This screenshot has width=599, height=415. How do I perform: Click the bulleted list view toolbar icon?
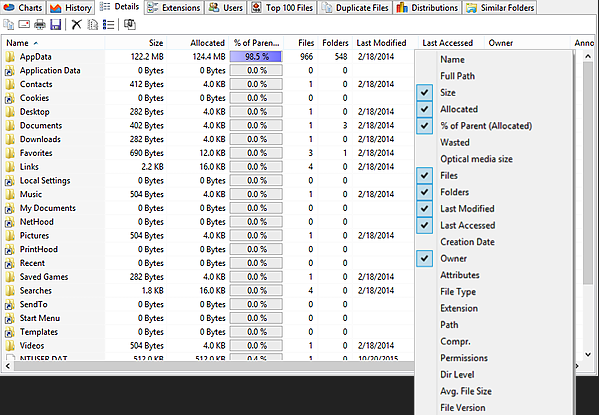[x=108, y=25]
